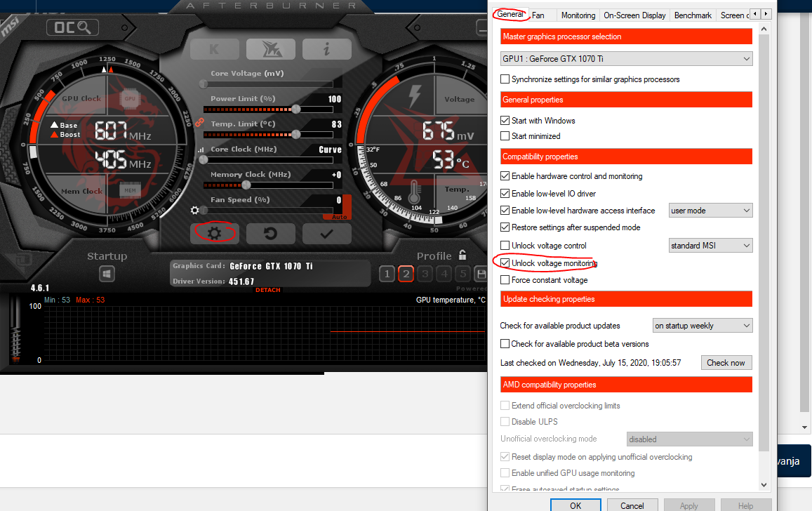The height and width of the screenshot is (511, 812).
Task: Click the GPU temperature graph area
Action: pos(264,333)
